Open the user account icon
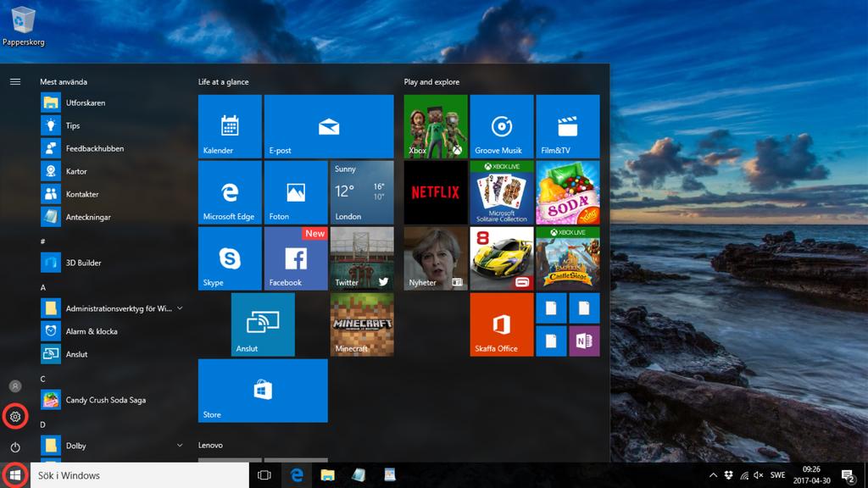 tap(15, 386)
